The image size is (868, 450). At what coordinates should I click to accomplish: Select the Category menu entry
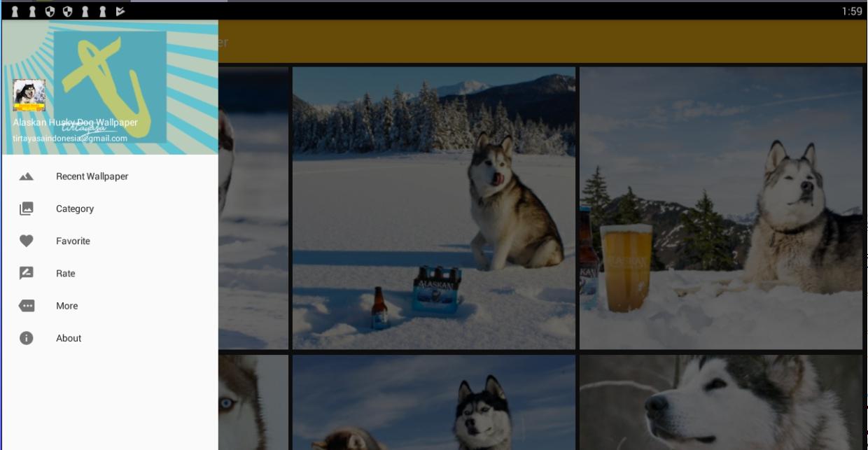pos(109,209)
